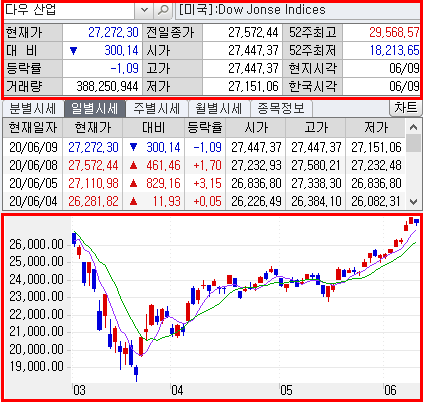Image resolution: width=423 pixels, height=402 pixels.
Task: Select the 20/06/09 row date
Action: (x=33, y=147)
